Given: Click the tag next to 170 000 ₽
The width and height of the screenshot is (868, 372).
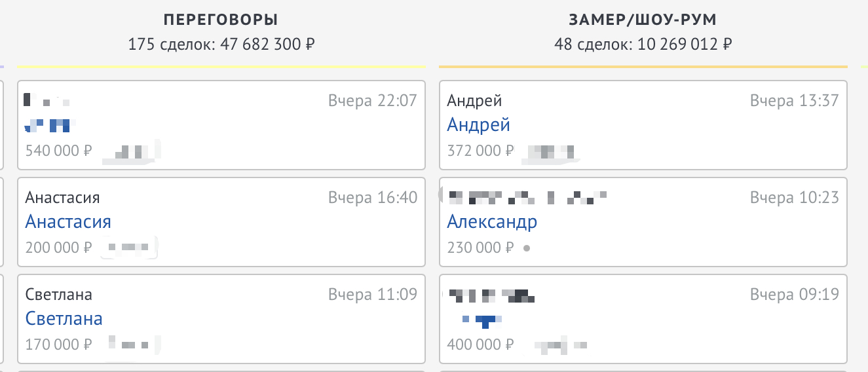Looking at the screenshot, I should pyautogui.click(x=132, y=344).
